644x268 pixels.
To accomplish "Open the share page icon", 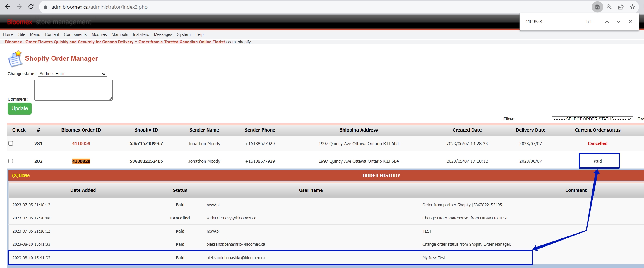I will 621,7.
